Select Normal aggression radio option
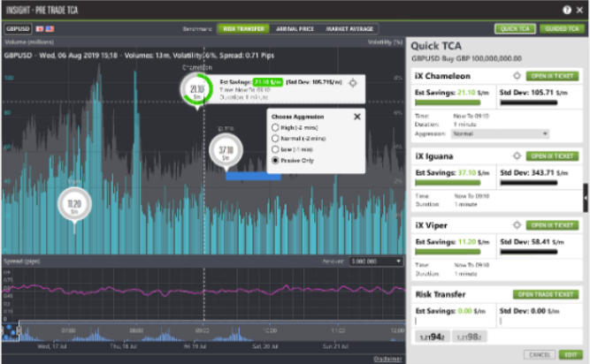This screenshot has height=364, width=590. click(275, 139)
